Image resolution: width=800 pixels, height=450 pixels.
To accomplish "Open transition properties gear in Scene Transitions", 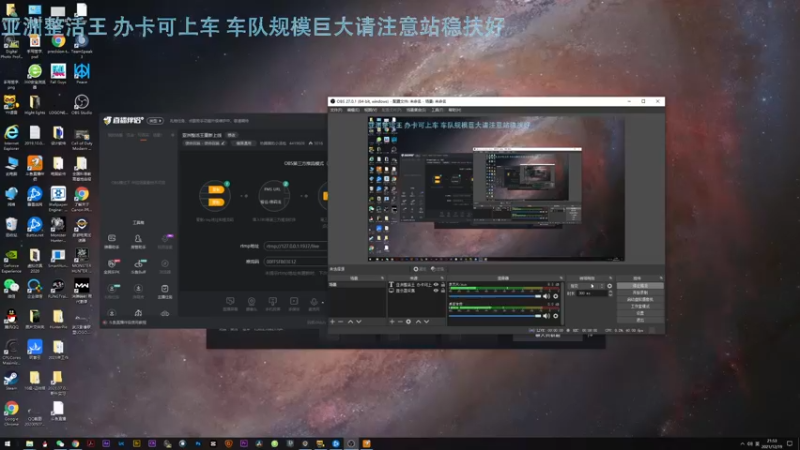I will point(610,286).
